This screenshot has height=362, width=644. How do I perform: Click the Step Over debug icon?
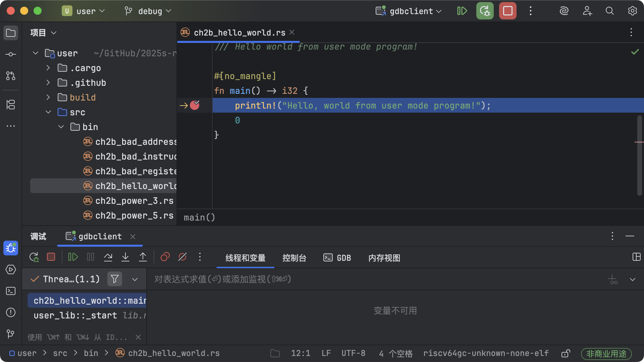click(x=108, y=257)
